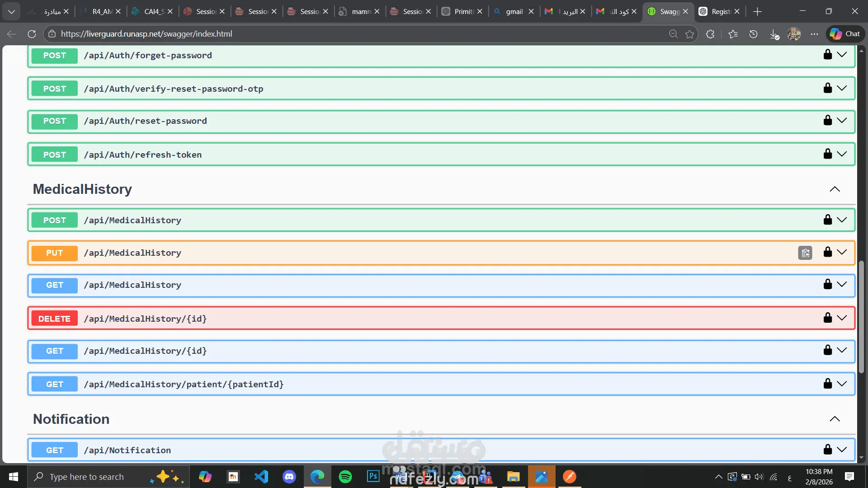This screenshot has width=868, height=488.
Task: Open Spotify from the taskbar
Action: 345,477
